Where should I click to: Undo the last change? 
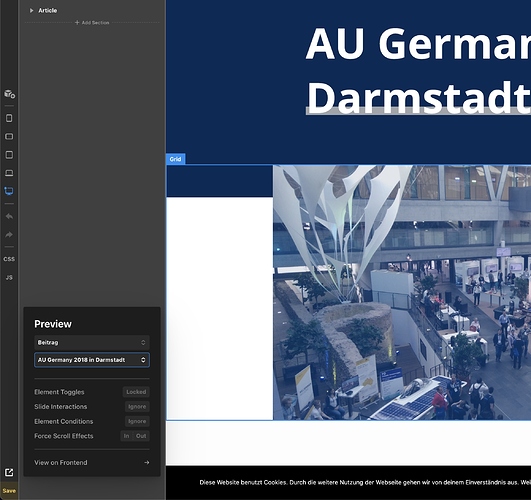pyautogui.click(x=9, y=216)
